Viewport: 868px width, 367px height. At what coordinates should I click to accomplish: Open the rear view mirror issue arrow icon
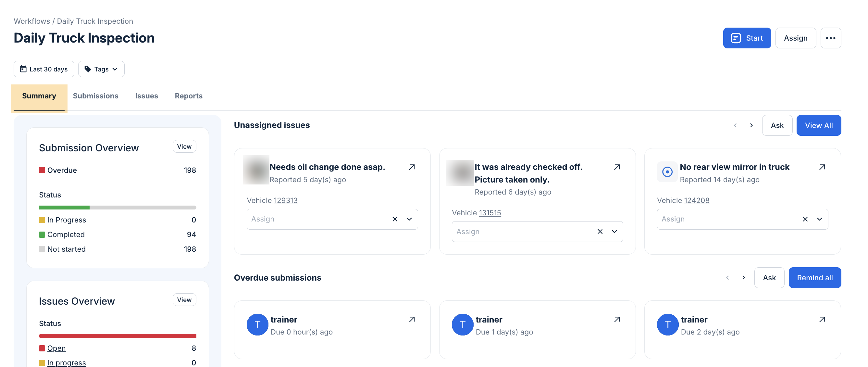[x=822, y=167]
